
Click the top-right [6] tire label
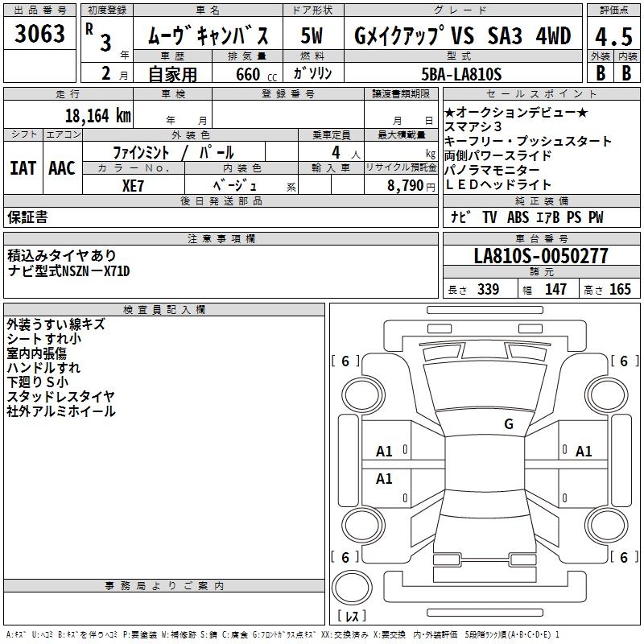point(623,361)
